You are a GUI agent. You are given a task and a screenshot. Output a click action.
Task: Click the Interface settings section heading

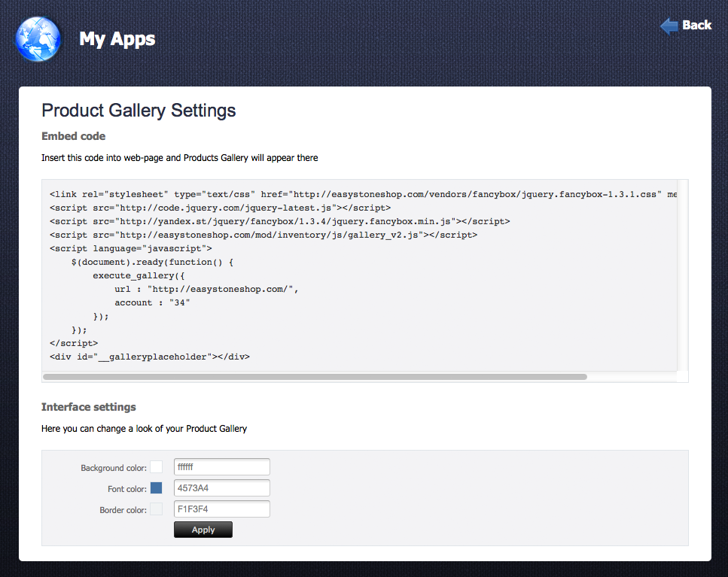click(x=88, y=407)
